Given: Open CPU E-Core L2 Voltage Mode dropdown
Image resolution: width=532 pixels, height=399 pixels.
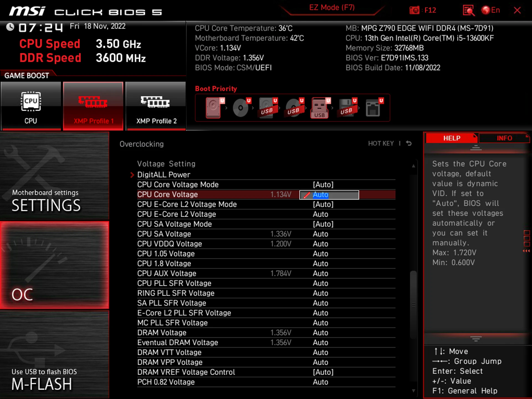Looking at the screenshot, I should 323,204.
